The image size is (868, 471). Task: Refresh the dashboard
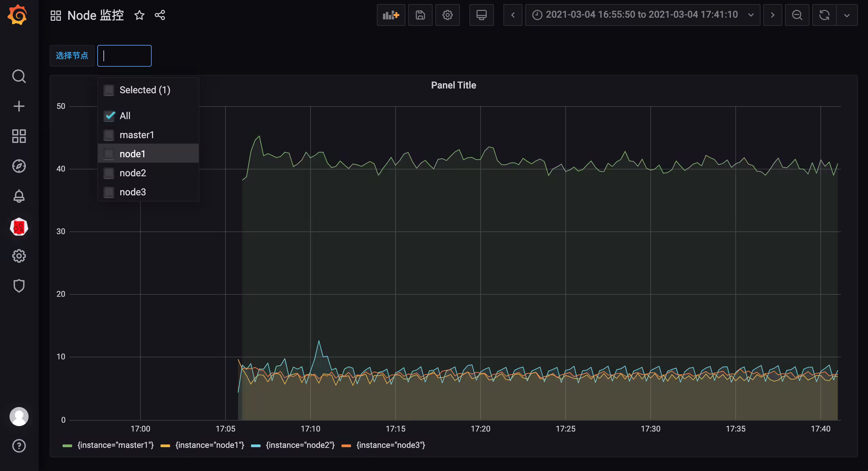coord(824,15)
